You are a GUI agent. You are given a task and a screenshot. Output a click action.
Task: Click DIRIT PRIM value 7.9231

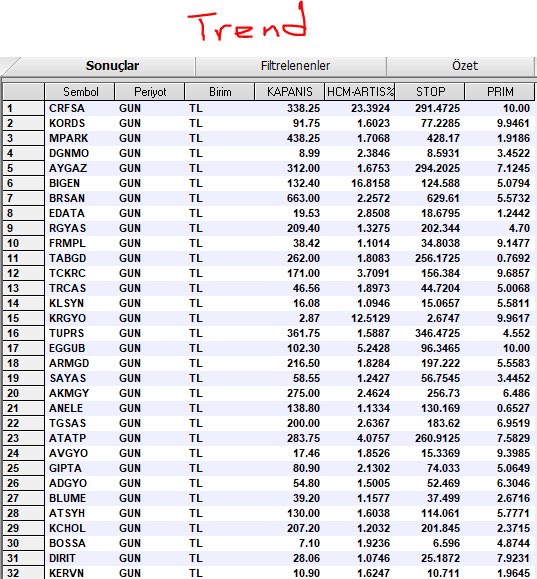(513, 558)
